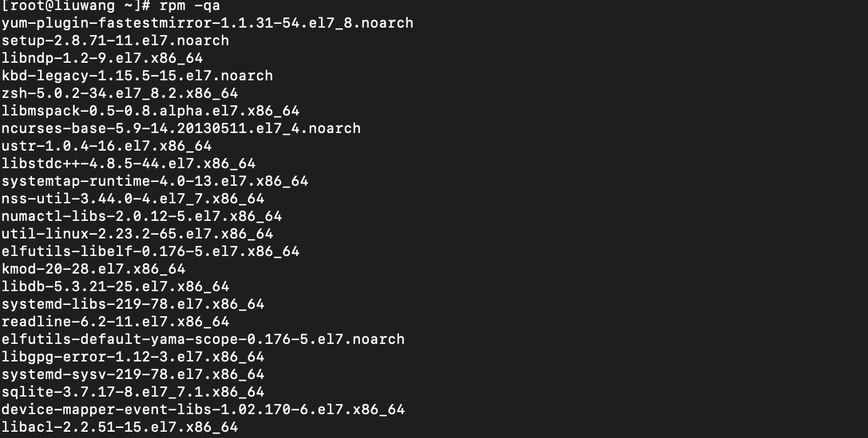Select the sqlite-3.7.17-8 package line
Viewport: 868px width, 438px height.
tap(132, 392)
